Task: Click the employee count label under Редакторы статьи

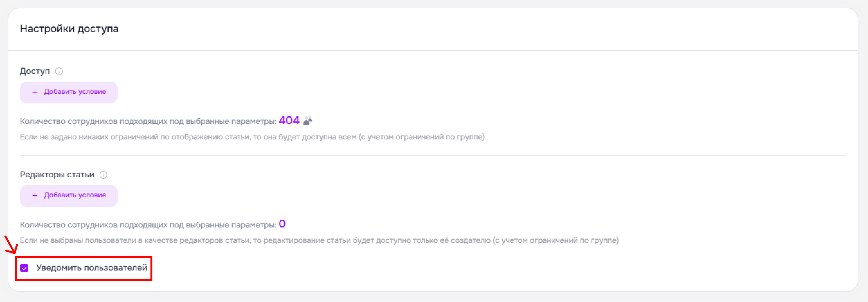Action: 148,225
